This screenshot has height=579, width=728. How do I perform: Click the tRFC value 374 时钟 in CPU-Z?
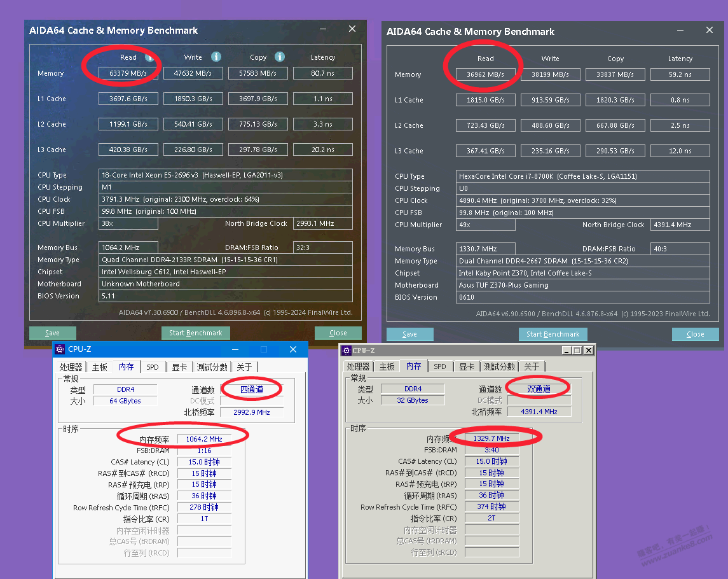491,507
